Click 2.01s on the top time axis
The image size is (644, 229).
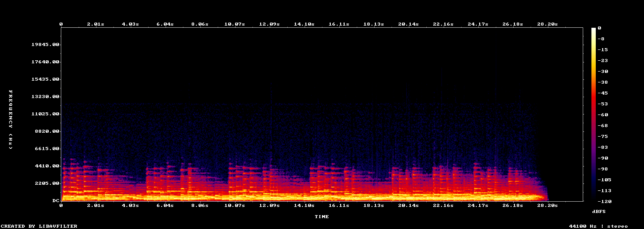pos(96,24)
